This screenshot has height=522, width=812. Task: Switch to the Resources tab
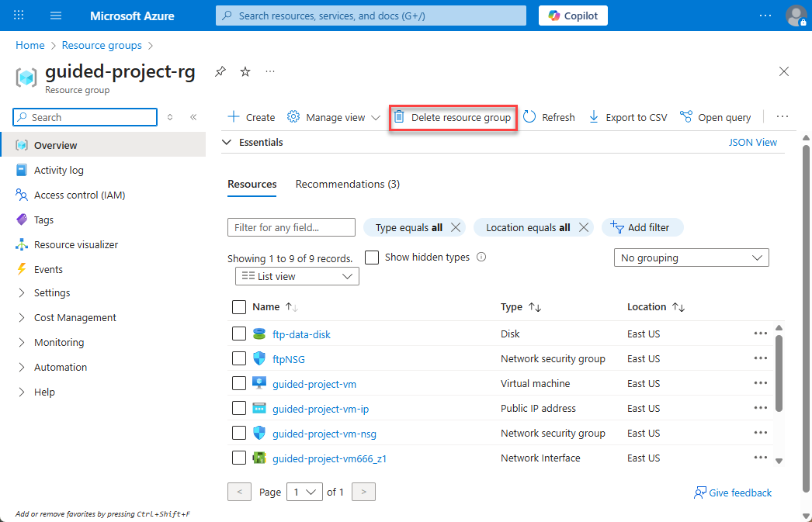[252, 184]
